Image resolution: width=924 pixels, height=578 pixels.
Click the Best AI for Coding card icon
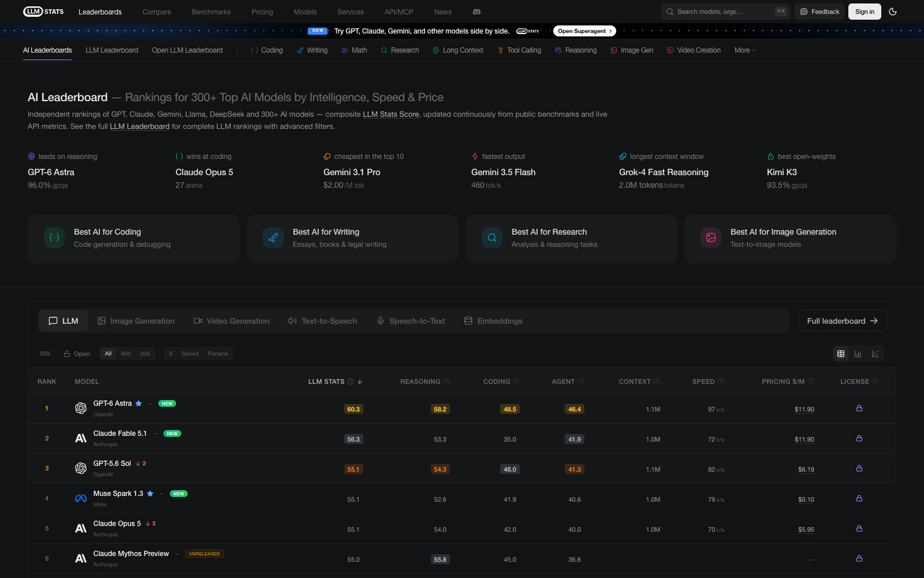pyautogui.click(x=54, y=238)
